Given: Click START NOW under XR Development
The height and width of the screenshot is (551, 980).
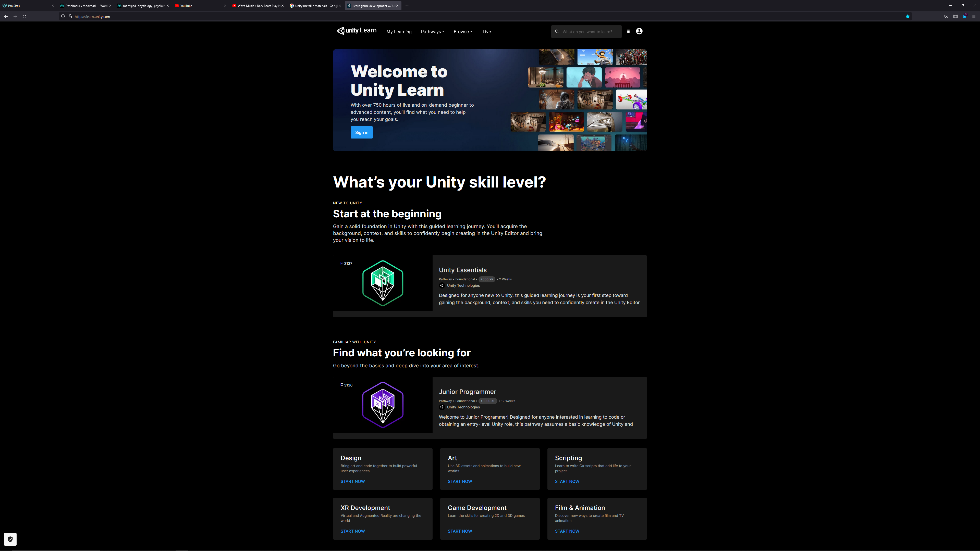Looking at the screenshot, I should (352, 531).
